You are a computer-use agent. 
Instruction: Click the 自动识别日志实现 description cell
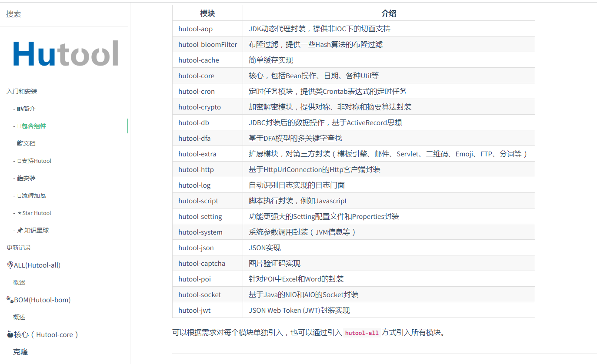[x=389, y=185]
